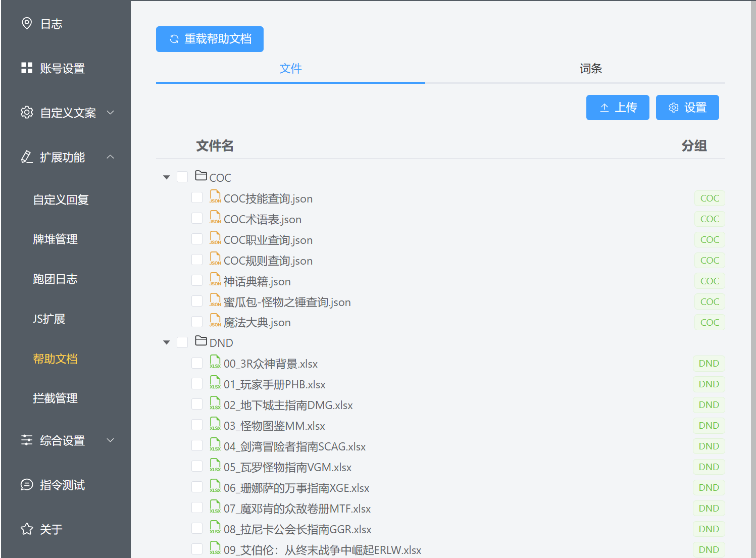Screen dimensions: 756x558
Task: Click the 账号设置 grid icon
Action: [27, 68]
